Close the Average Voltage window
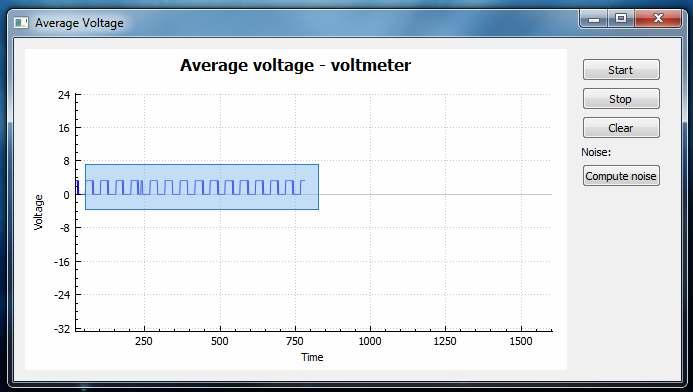Image resolution: width=693 pixels, height=392 pixels. 658,19
